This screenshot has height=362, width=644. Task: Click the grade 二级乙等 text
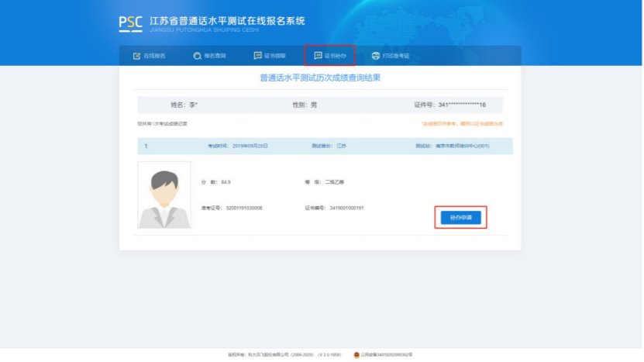point(335,182)
